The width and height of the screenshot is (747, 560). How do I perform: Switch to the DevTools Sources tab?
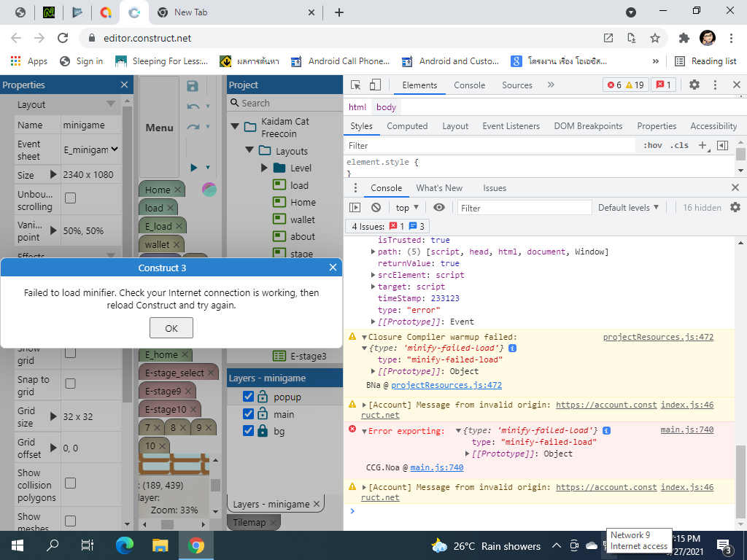pyautogui.click(x=517, y=85)
